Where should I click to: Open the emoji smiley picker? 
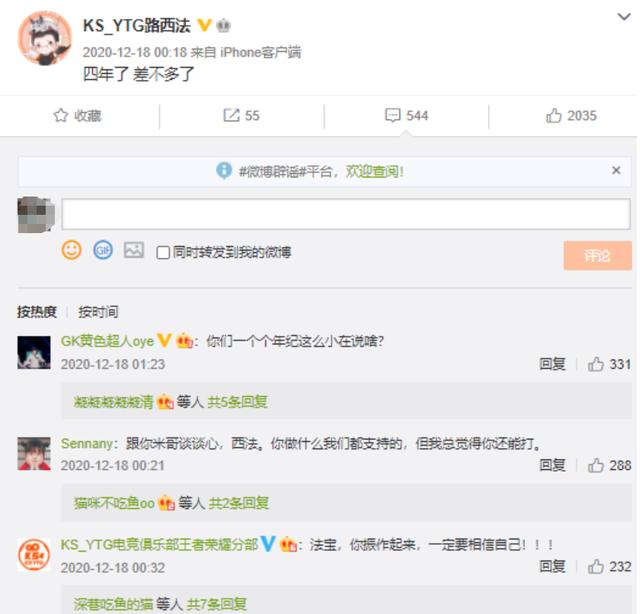71,250
